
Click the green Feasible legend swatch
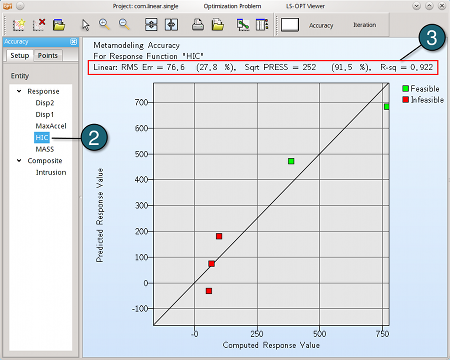click(x=405, y=89)
